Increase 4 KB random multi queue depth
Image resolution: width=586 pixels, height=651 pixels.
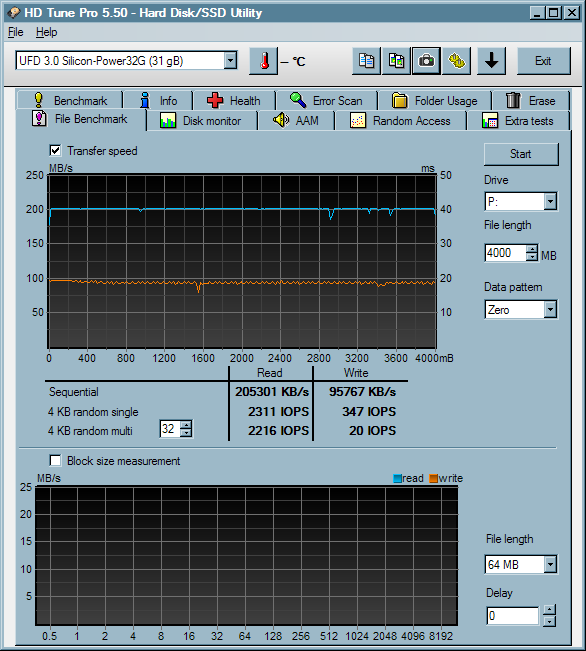point(186,424)
